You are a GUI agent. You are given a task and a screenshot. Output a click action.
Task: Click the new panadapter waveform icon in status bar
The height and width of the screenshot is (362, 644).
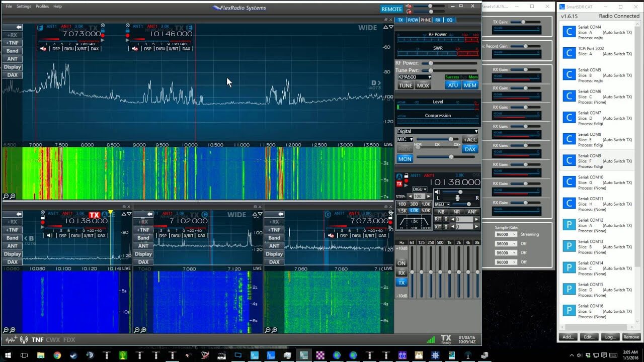click(12, 339)
